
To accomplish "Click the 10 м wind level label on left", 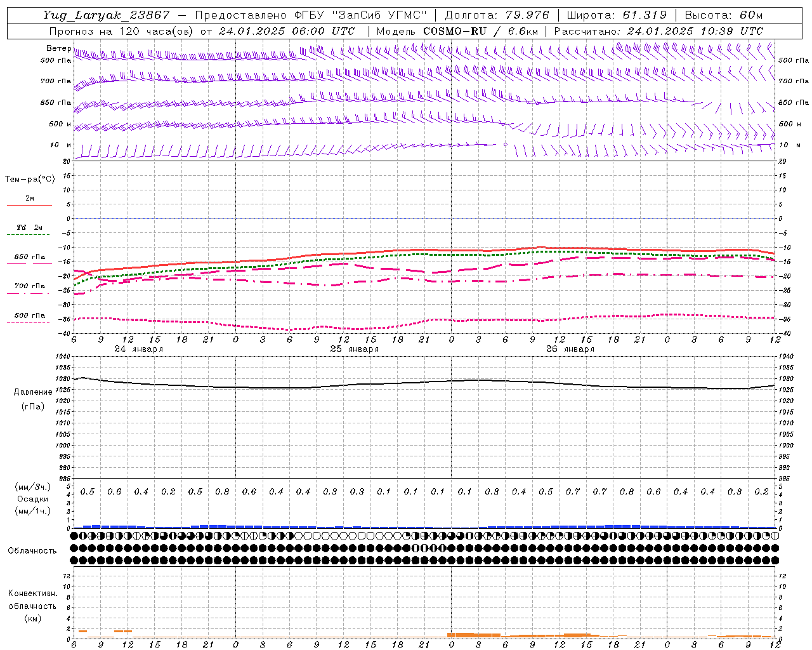I will (x=60, y=145).
